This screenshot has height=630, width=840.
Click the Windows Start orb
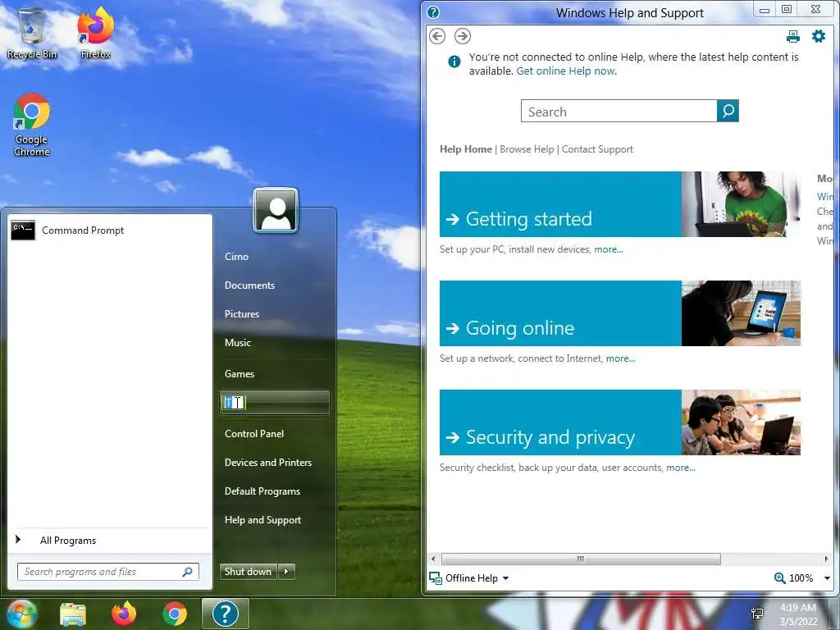[21, 614]
